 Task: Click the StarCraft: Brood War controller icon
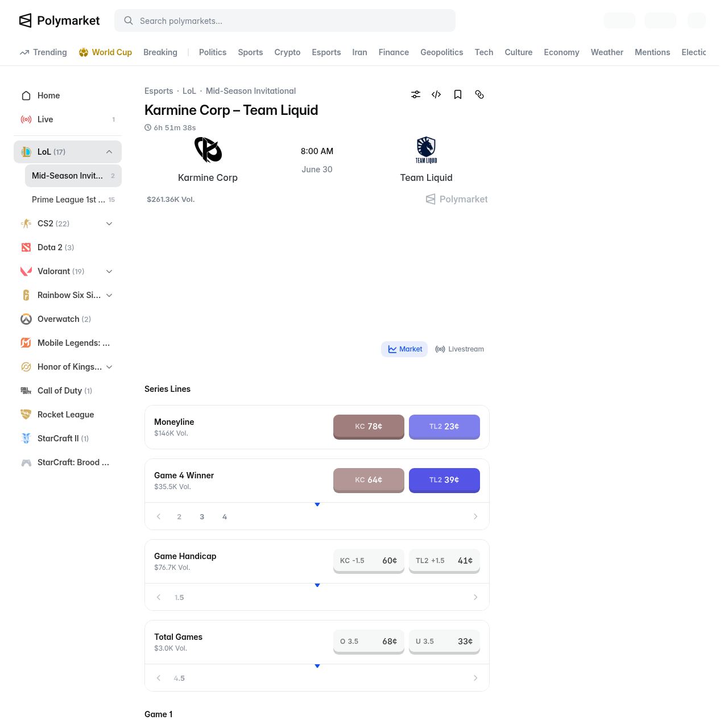[x=26, y=462]
